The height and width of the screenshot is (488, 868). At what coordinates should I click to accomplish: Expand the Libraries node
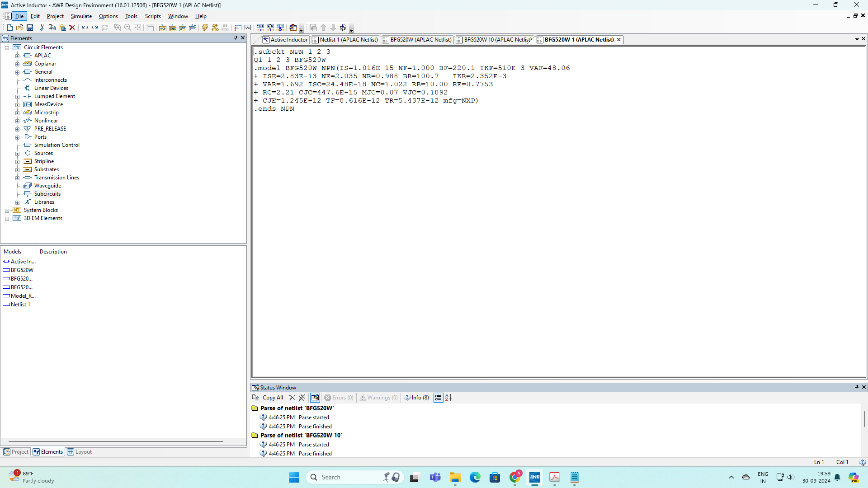click(18, 202)
